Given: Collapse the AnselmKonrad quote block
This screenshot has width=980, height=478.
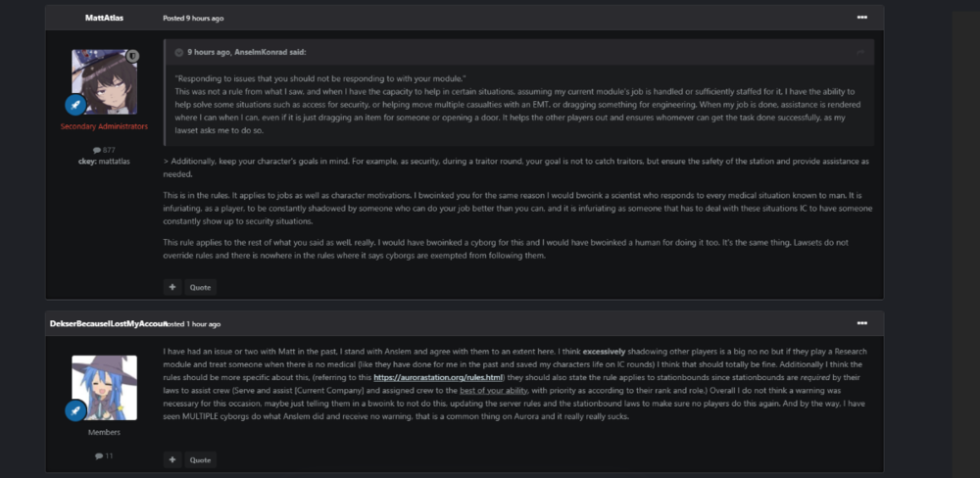Looking at the screenshot, I should [x=179, y=52].
